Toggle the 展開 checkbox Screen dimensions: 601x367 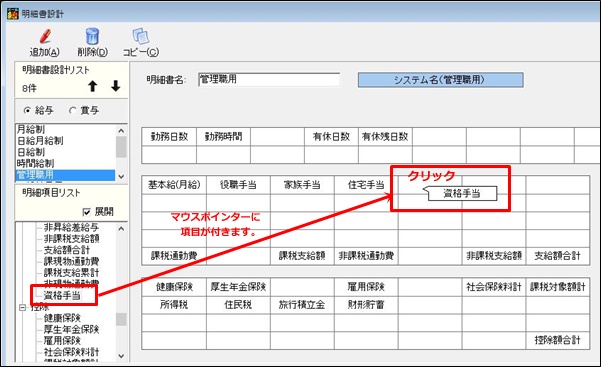tap(87, 212)
